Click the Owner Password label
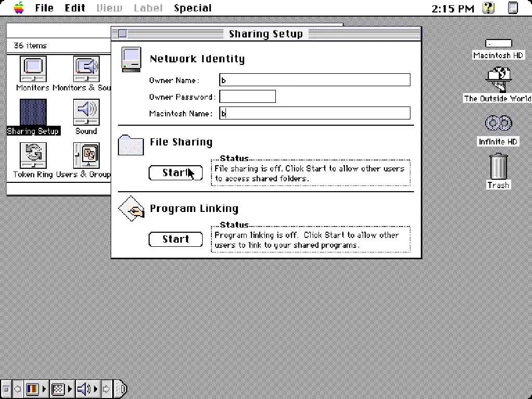 182,97
